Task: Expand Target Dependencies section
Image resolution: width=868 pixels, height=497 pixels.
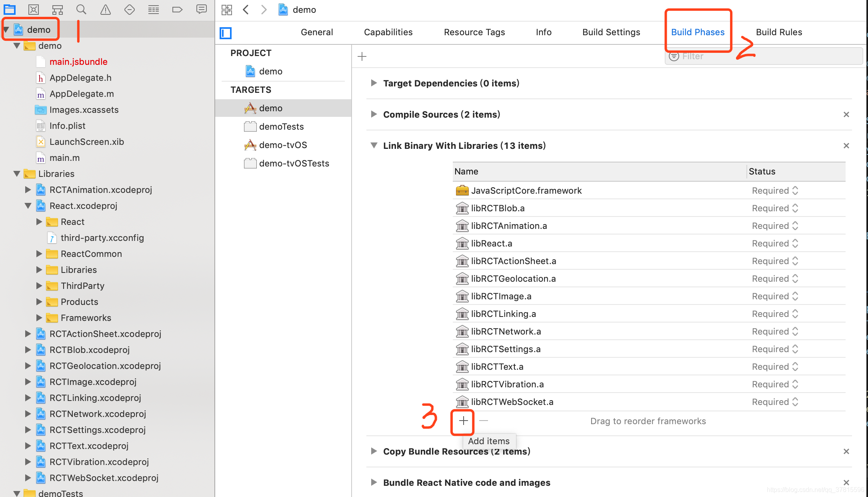Action: coord(374,83)
